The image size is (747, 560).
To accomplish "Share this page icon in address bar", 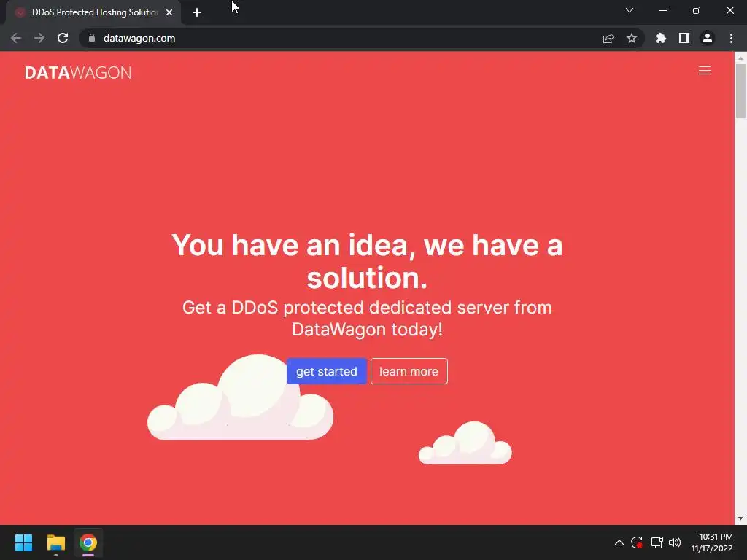I will [608, 38].
